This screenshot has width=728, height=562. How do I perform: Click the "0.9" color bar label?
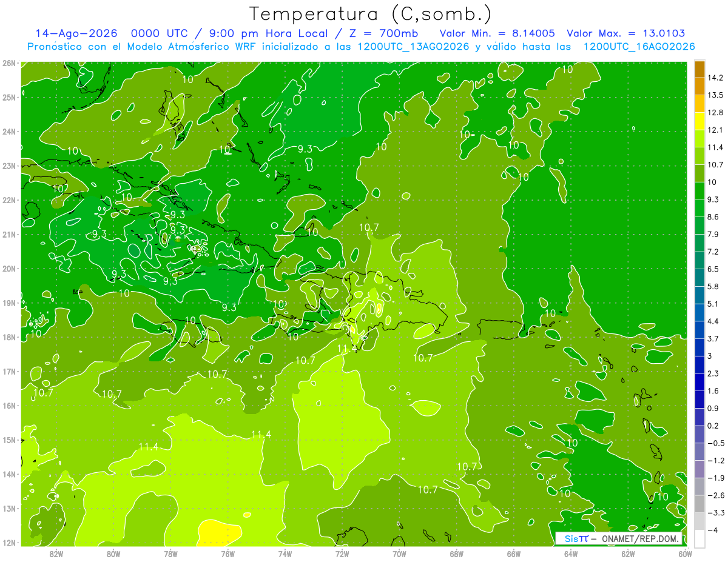(x=713, y=408)
